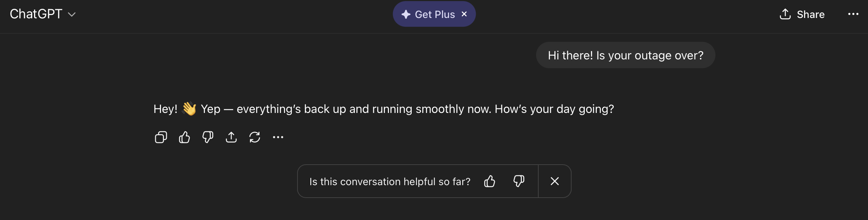The height and width of the screenshot is (220, 868).
Task: Click the Share button in header
Action: (811, 14)
